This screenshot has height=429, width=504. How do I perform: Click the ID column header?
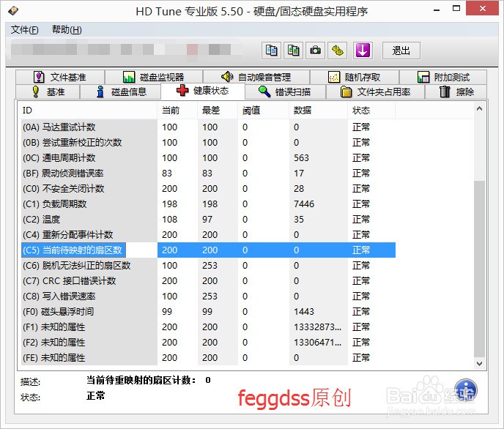coord(89,111)
